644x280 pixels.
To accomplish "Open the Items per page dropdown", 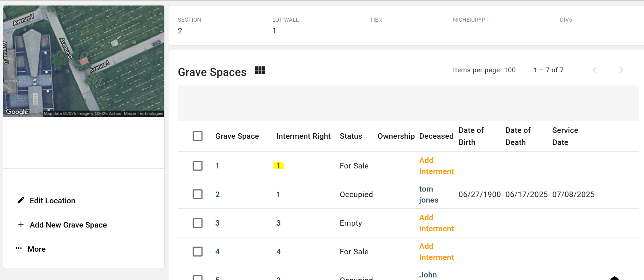I will pos(509,70).
